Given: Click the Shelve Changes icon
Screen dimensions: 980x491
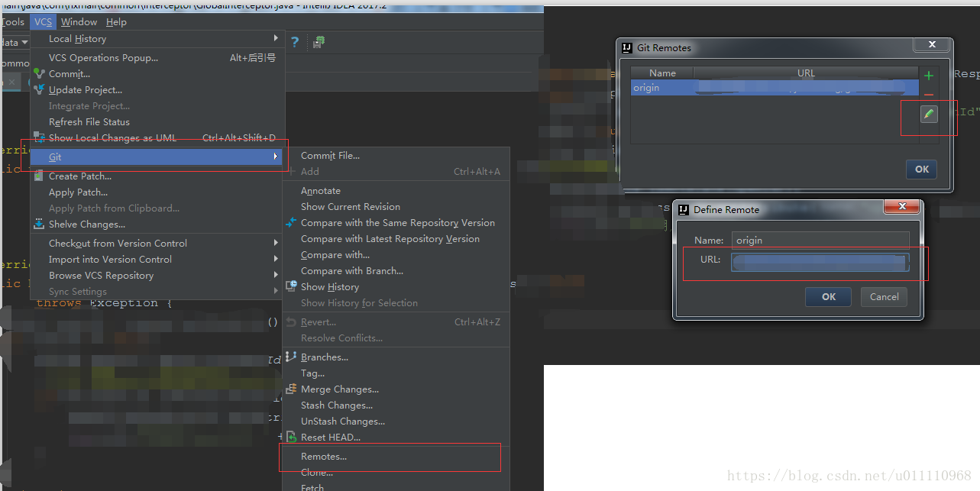Looking at the screenshot, I should (39, 224).
